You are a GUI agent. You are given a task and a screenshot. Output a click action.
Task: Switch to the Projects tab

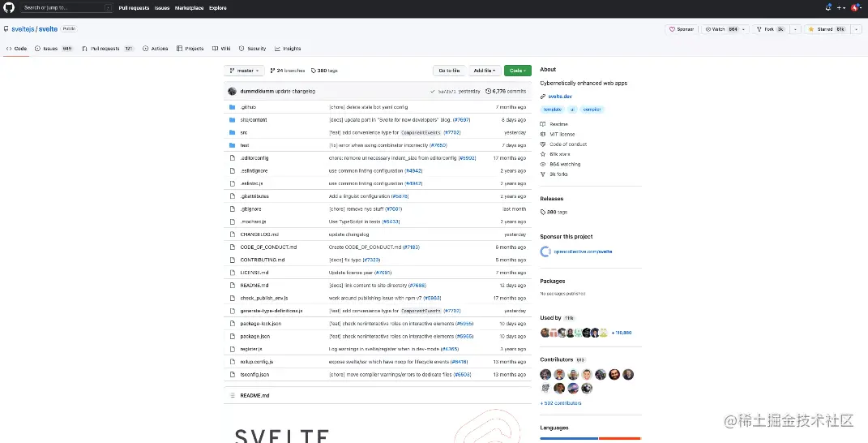tap(190, 49)
